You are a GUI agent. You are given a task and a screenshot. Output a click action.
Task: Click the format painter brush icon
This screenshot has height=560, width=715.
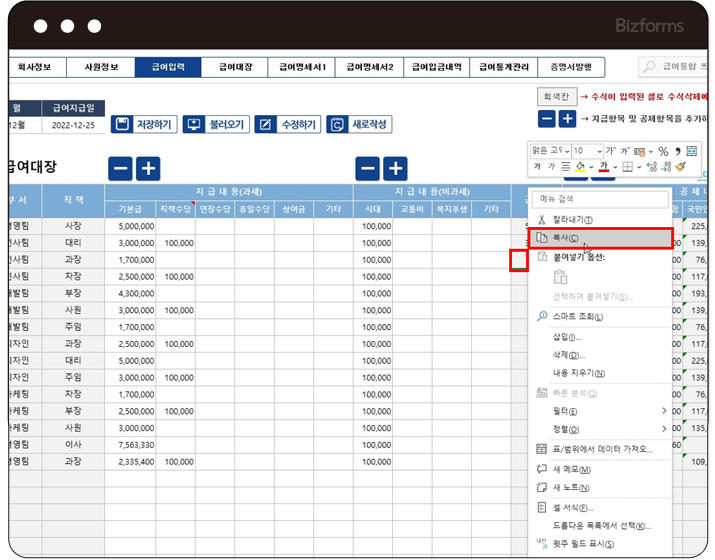681,167
